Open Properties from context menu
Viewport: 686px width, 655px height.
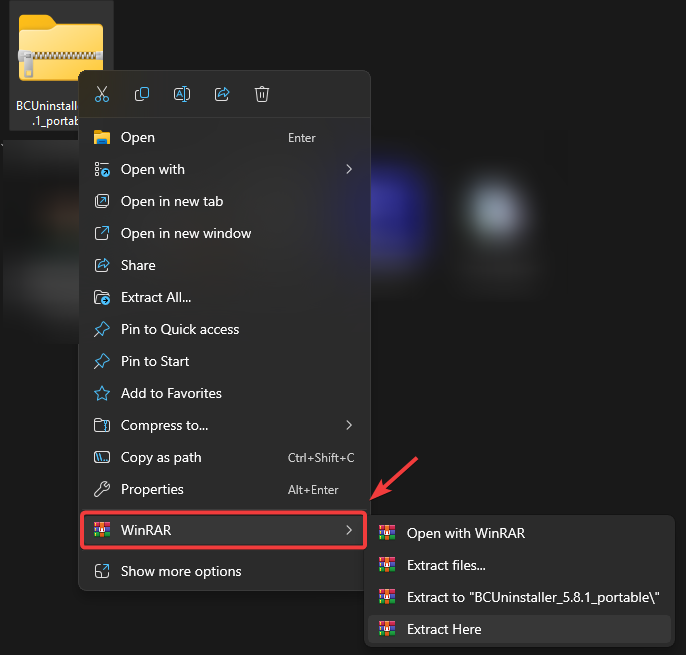pos(224,490)
